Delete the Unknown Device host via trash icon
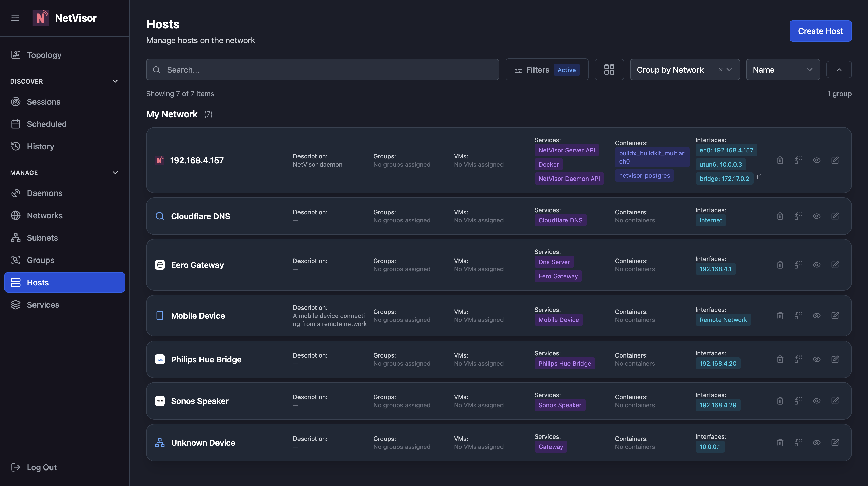 (x=780, y=443)
